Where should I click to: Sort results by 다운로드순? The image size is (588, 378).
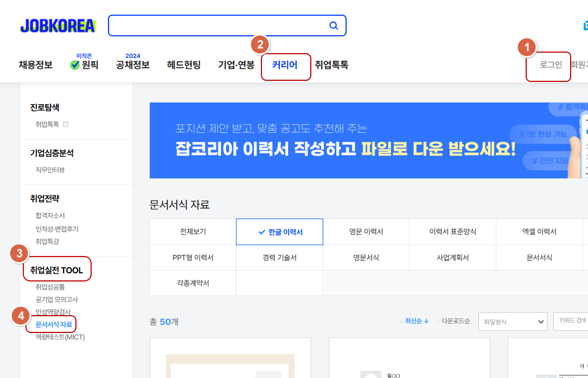(x=456, y=321)
